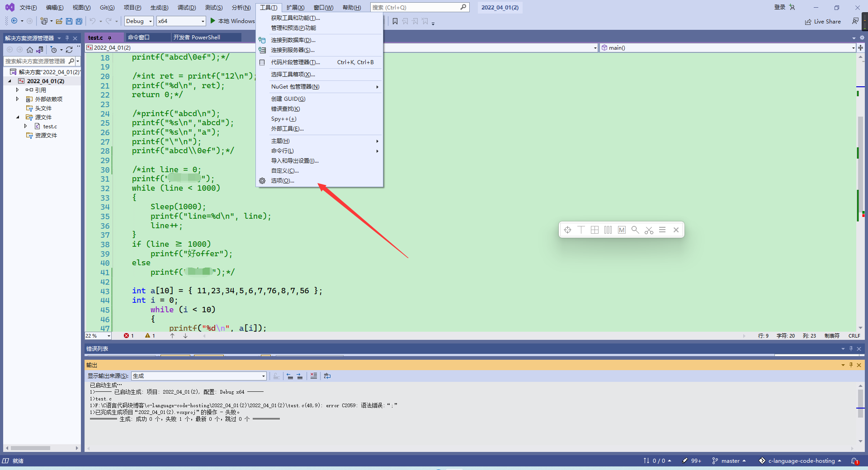Pin the test.c tab
The image size is (868, 470).
point(109,38)
